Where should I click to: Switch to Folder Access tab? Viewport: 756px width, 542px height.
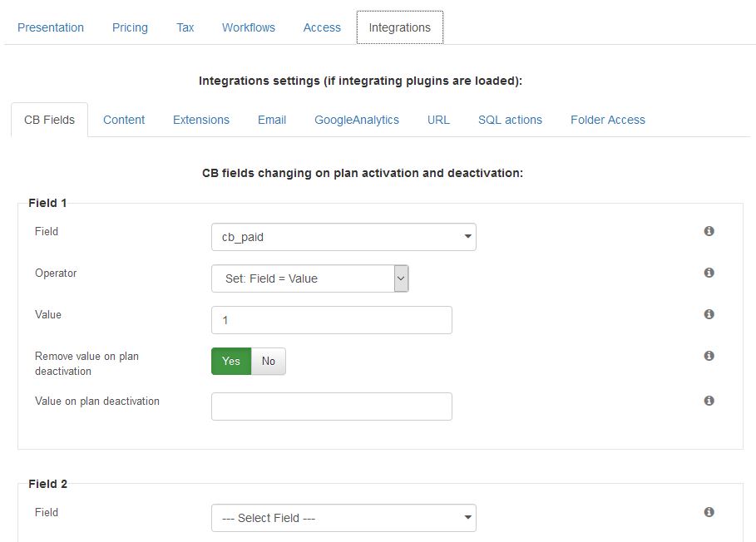(607, 120)
